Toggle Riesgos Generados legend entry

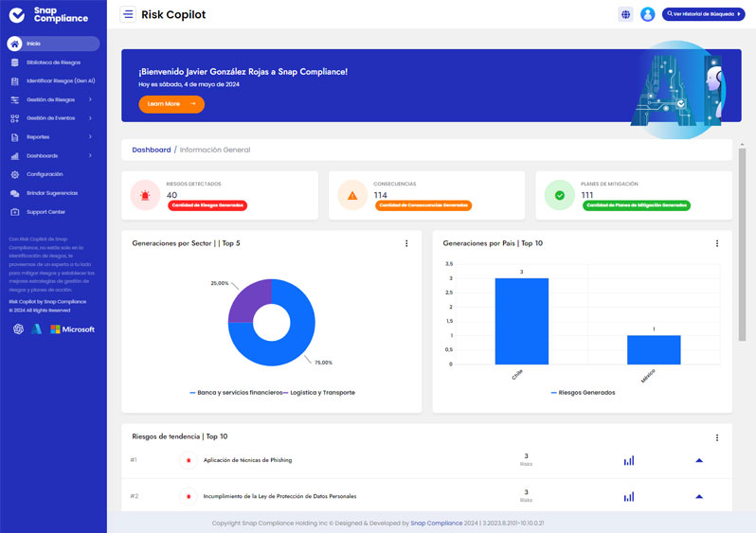pos(583,393)
